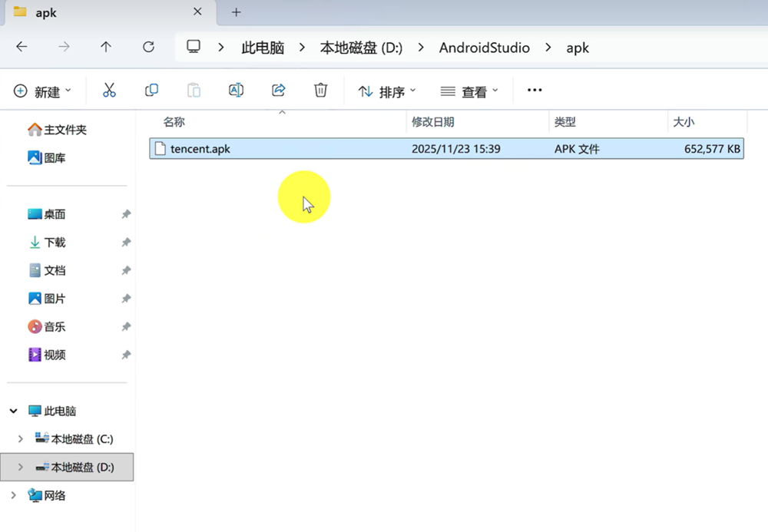Click the Copy icon in toolbar

point(151,91)
